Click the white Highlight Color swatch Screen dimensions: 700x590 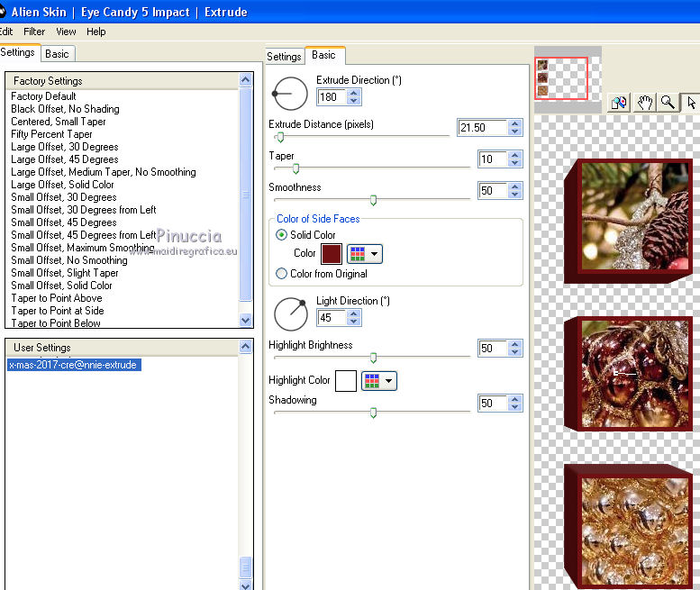pos(346,381)
